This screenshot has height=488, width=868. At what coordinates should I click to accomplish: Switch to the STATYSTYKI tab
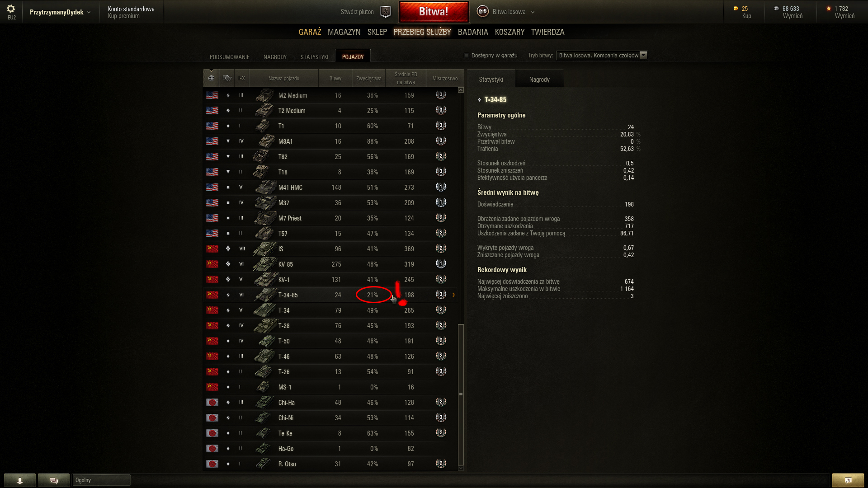(x=314, y=57)
